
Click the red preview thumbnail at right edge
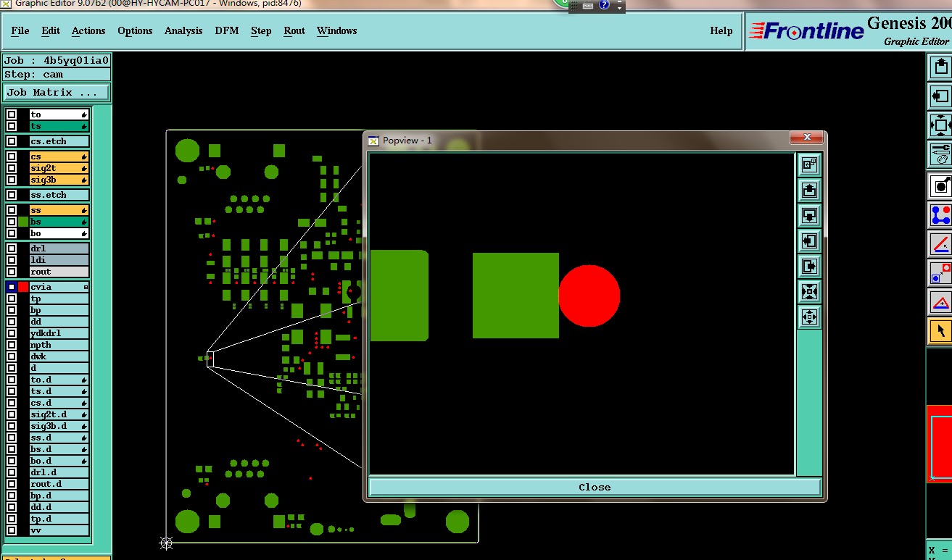click(x=940, y=443)
